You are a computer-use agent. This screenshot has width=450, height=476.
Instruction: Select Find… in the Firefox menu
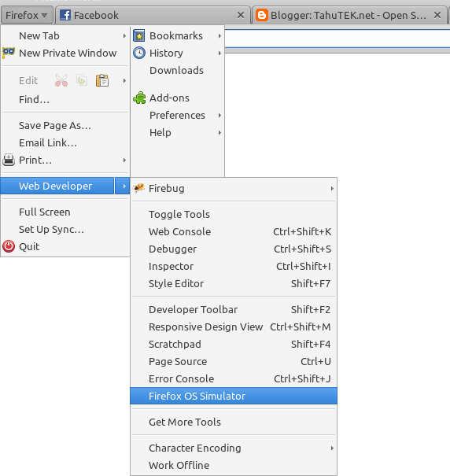[65, 100]
